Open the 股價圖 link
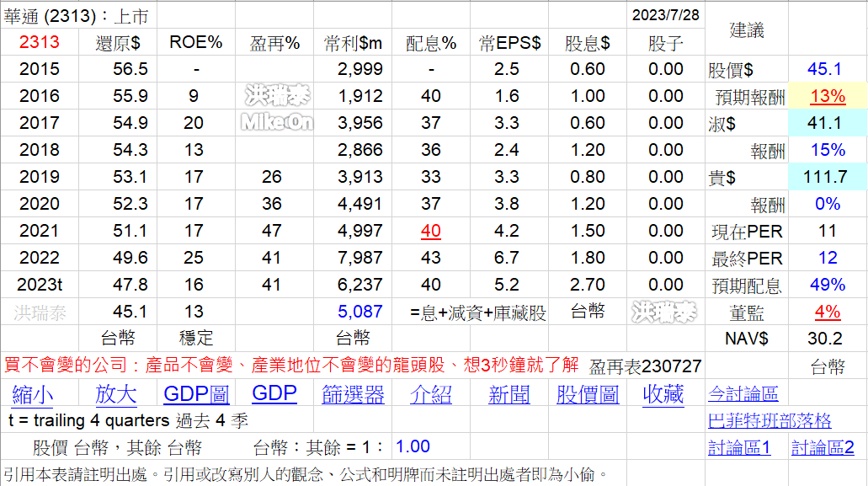The height and width of the screenshot is (486, 868). coord(588,395)
